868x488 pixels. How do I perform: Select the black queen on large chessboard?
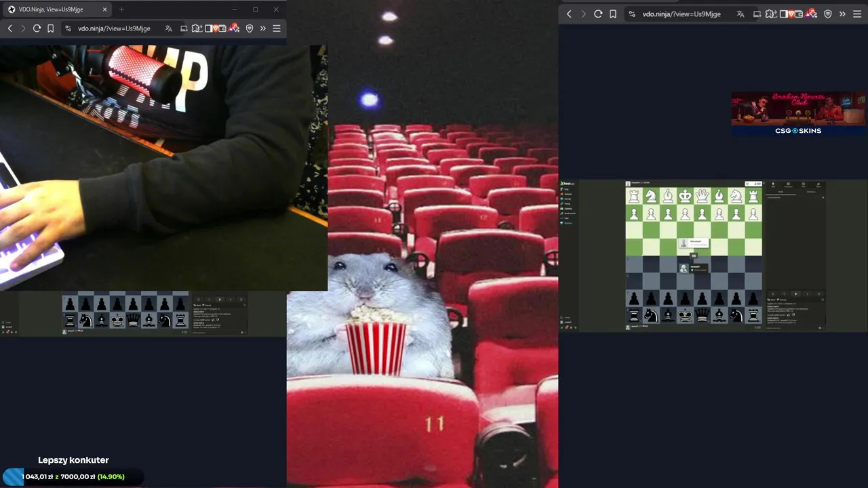pos(702,315)
